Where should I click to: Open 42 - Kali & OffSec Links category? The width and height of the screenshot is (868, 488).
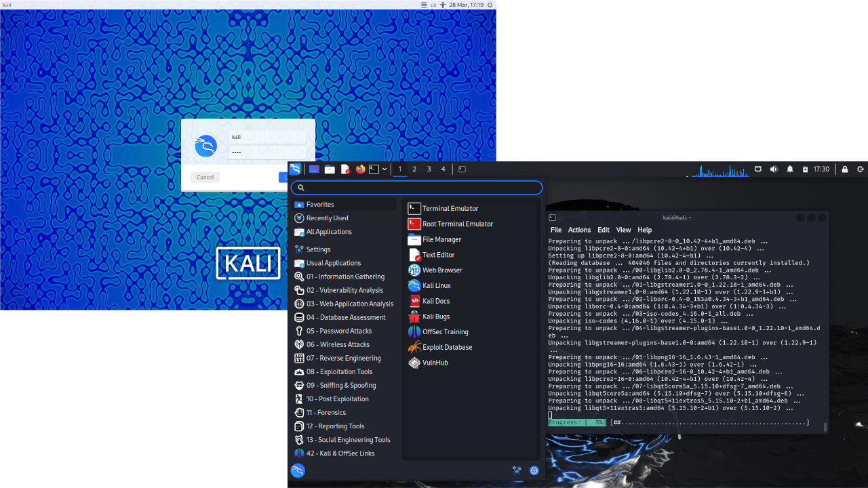point(345,453)
